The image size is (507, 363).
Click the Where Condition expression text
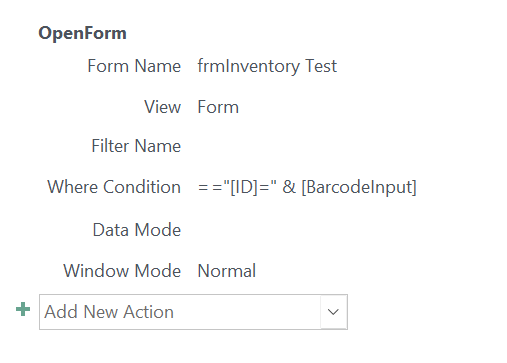tap(307, 187)
